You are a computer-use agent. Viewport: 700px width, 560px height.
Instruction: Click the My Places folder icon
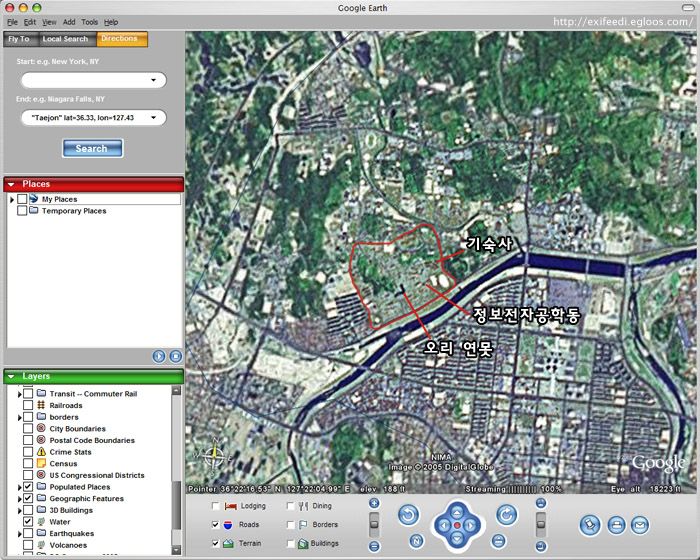click(x=34, y=199)
